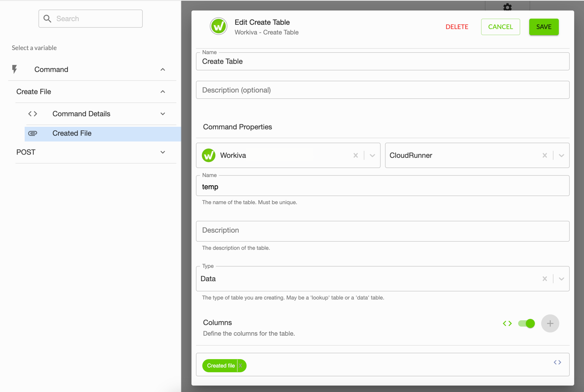Click the Command lightning bolt icon
Screen dimensions: 584x392
click(15, 69)
